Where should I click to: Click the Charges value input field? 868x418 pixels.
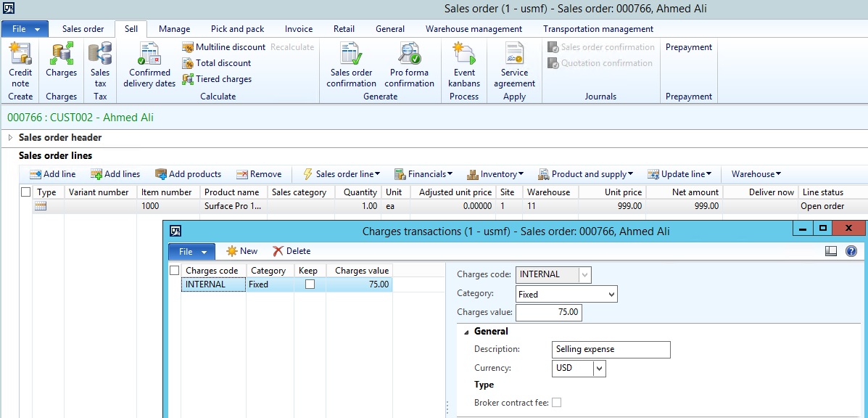click(x=548, y=313)
